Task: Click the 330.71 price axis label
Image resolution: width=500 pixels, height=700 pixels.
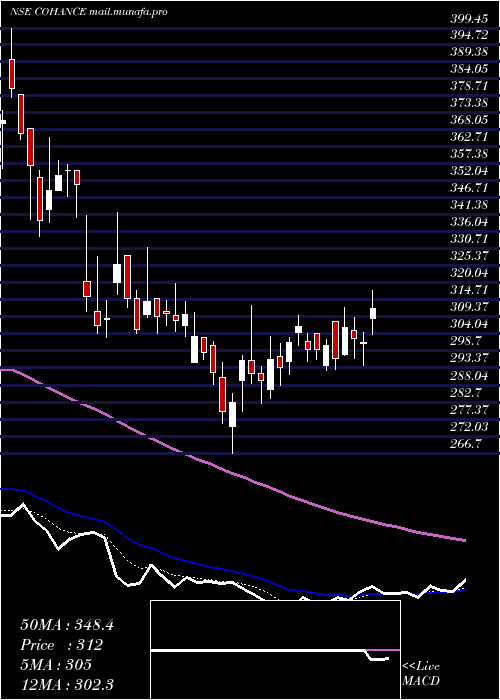Action: coord(468,239)
